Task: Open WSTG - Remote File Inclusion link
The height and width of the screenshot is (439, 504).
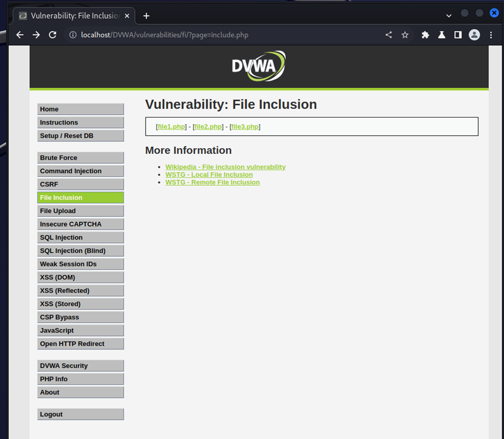Action: (x=212, y=183)
